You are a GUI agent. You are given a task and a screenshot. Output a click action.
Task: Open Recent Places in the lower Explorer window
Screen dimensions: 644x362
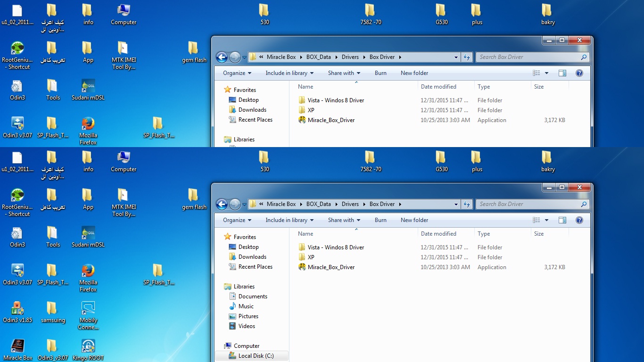pyautogui.click(x=251, y=267)
